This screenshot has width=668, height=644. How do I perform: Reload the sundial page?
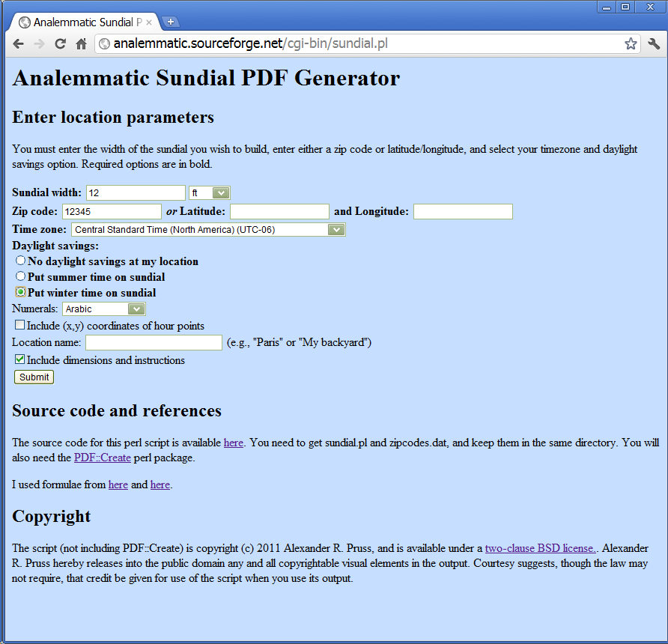point(60,44)
